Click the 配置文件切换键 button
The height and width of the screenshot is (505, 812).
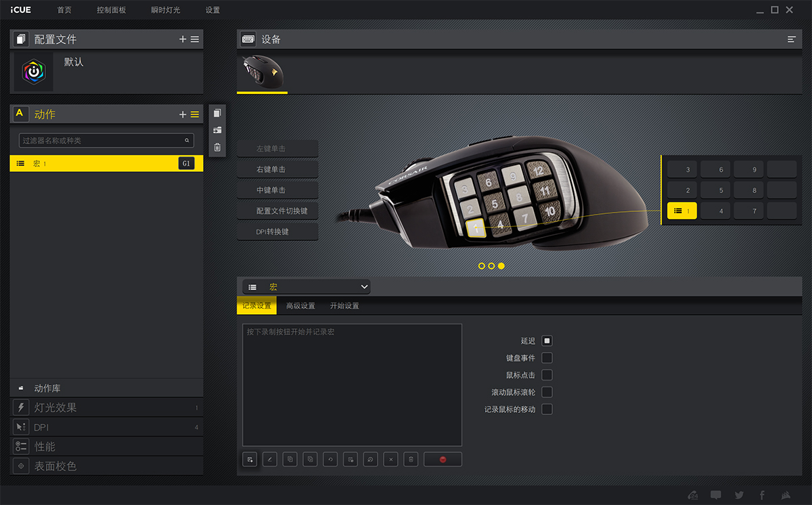coord(277,211)
